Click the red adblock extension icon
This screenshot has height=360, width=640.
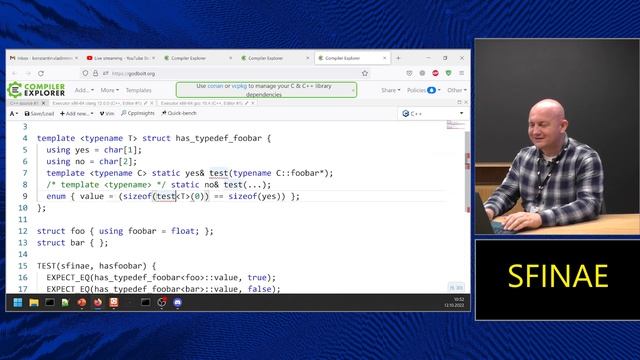point(436,73)
